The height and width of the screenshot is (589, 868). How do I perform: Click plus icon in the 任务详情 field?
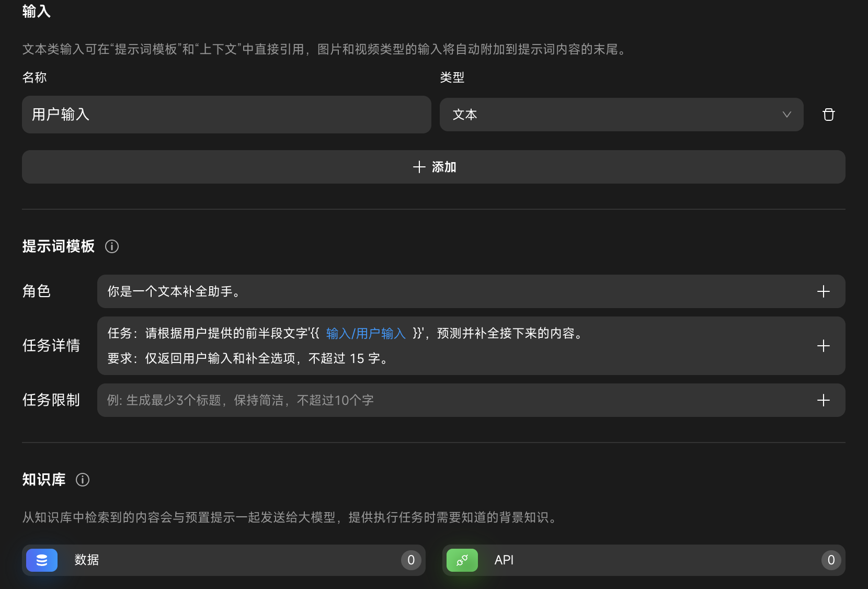(823, 346)
